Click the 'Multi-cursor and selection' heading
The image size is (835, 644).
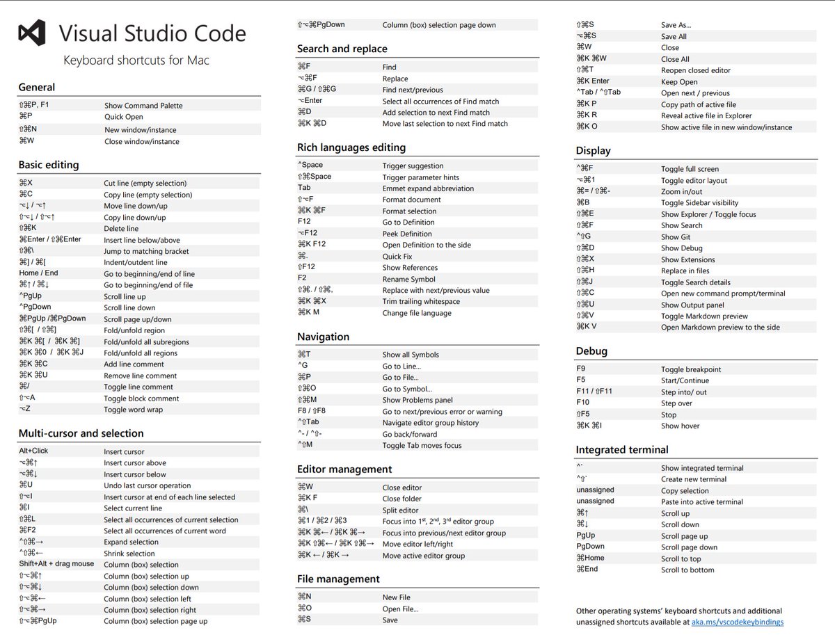(81, 433)
